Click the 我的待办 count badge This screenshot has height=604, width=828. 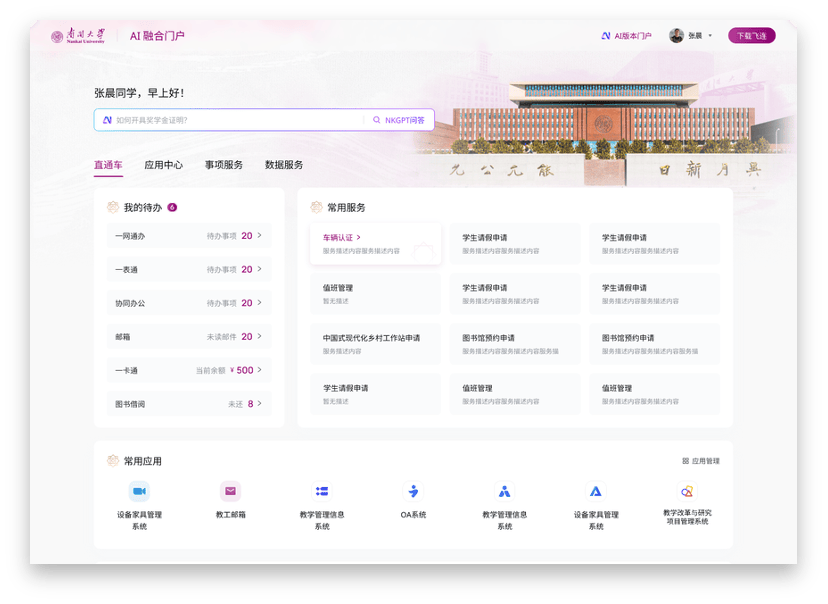coord(172,207)
